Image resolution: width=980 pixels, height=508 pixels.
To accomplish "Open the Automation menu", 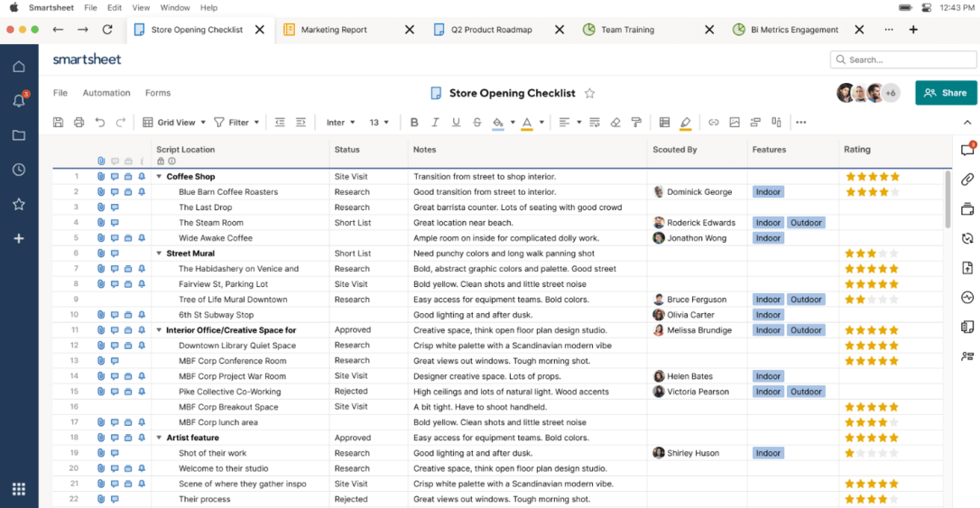I will [106, 93].
